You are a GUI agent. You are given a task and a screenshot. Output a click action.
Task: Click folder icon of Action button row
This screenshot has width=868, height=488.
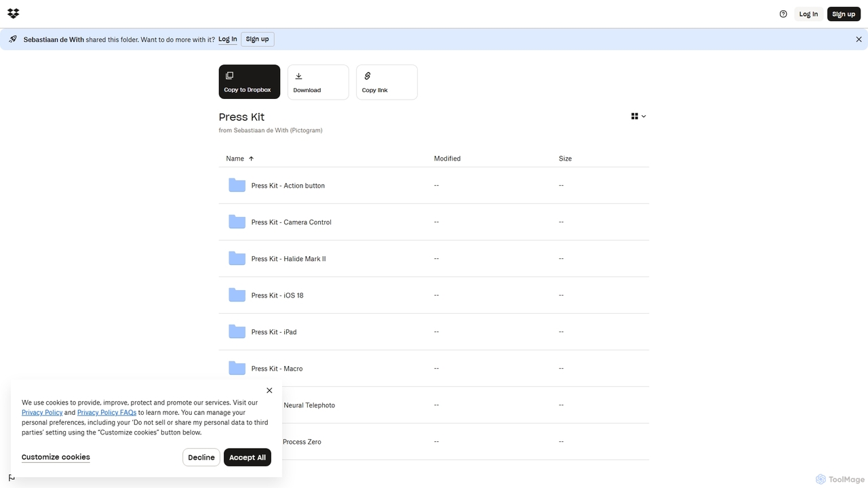[x=237, y=185]
